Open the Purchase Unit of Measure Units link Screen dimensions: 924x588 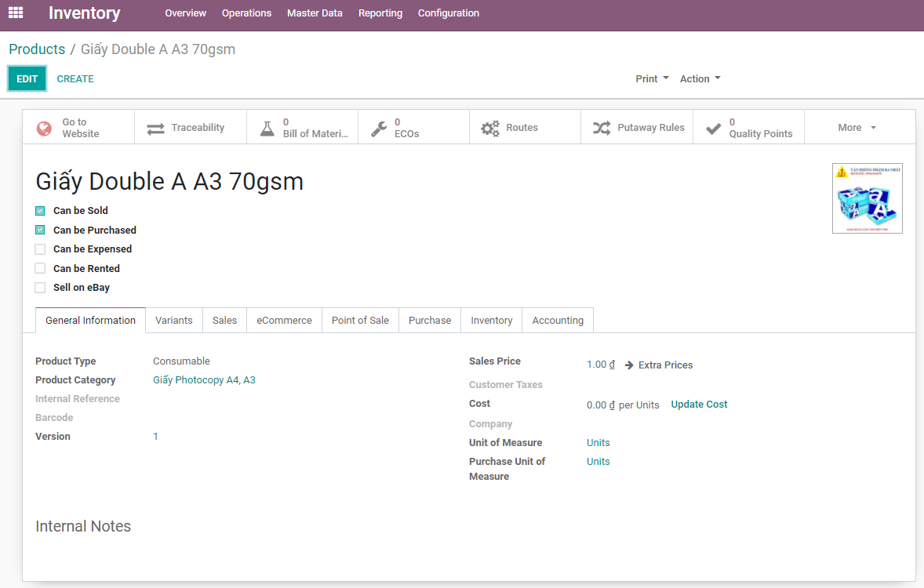coord(598,461)
